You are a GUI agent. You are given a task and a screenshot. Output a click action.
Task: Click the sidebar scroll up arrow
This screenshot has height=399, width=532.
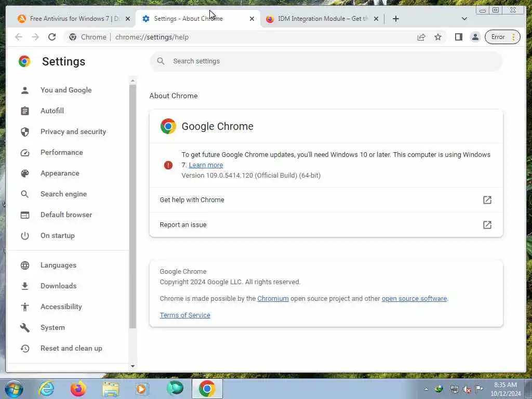click(132, 81)
